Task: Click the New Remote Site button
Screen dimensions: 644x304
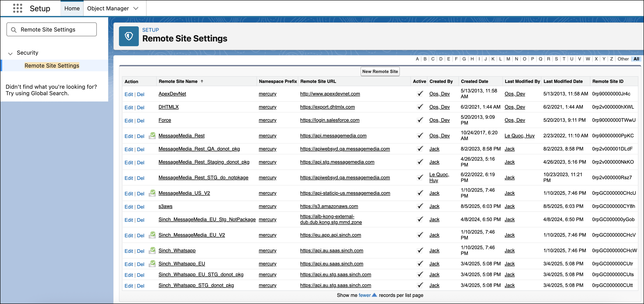Action: [380, 71]
